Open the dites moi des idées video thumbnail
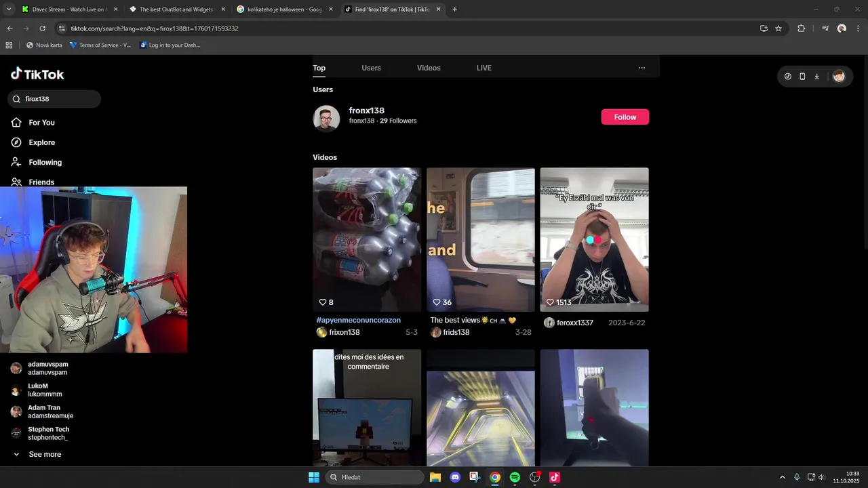The height and width of the screenshot is (488, 868). pos(367,408)
